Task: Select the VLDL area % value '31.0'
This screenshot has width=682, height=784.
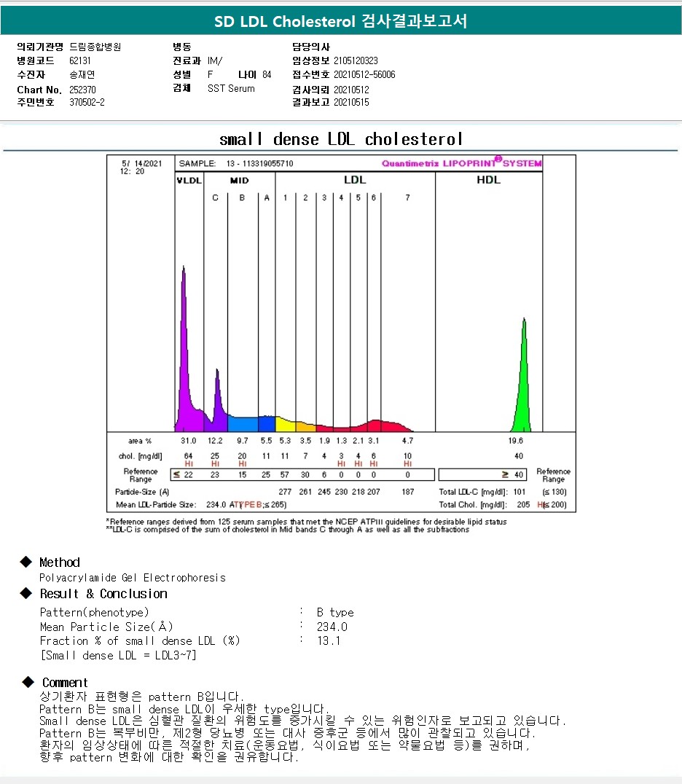Action: click(x=189, y=441)
